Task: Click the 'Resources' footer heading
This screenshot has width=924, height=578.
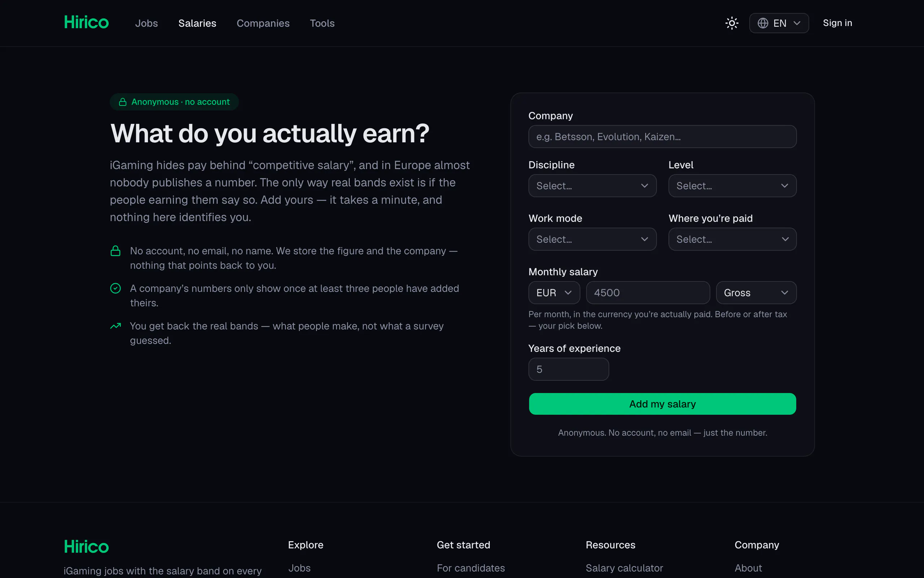Action: point(610,545)
